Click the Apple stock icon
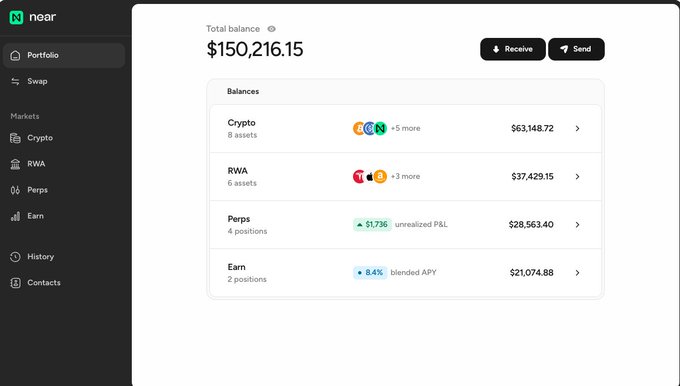This screenshot has height=386, width=680. 369,177
